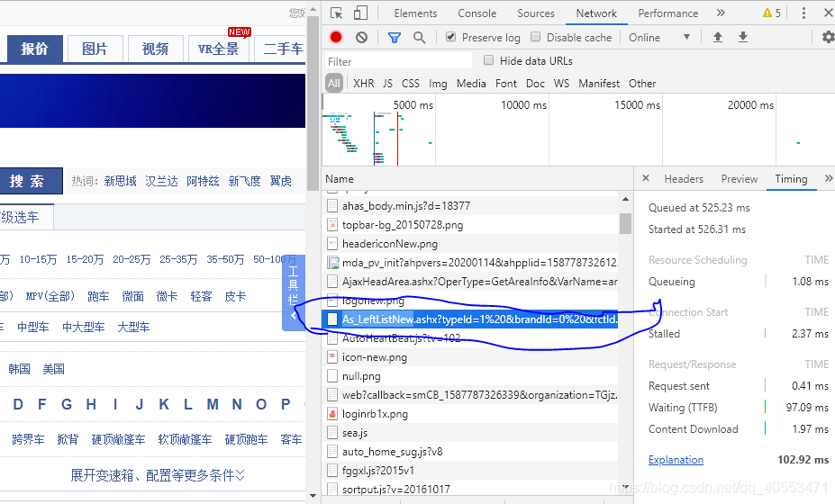Filter requests by JS
This screenshot has width=835, height=504.
click(387, 84)
